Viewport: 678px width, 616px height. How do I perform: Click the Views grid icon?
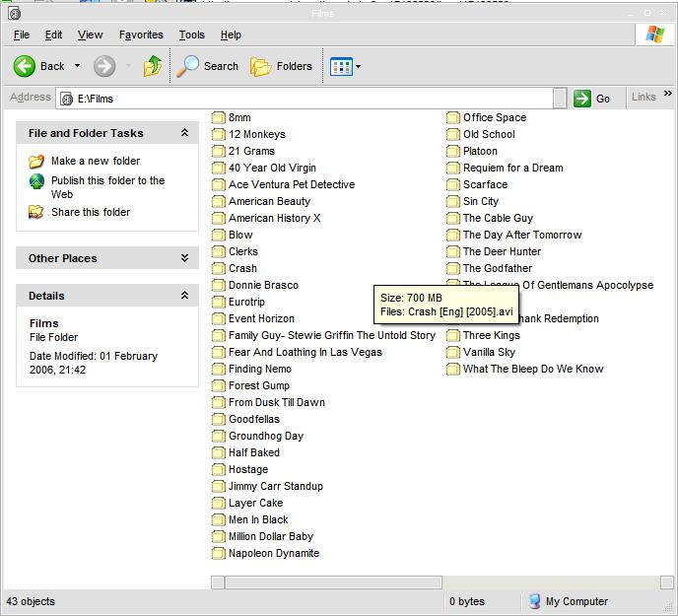pyautogui.click(x=341, y=67)
